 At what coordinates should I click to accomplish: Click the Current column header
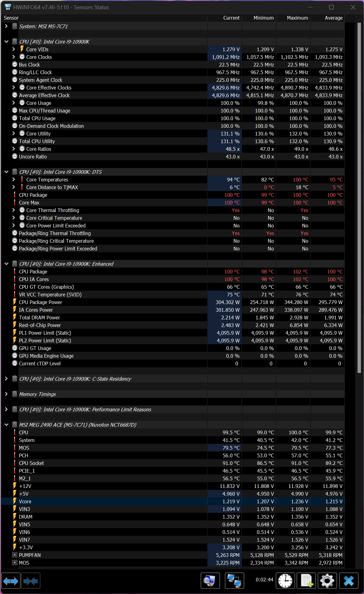coord(225,18)
